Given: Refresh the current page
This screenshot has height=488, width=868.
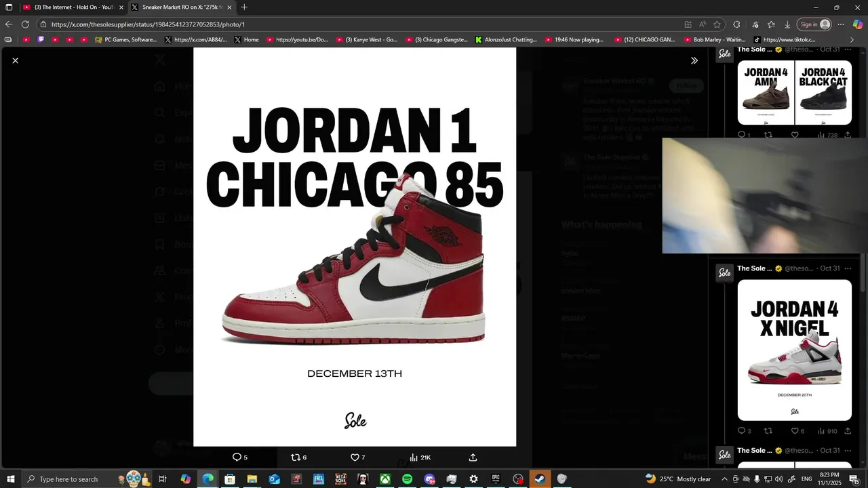Looking at the screenshot, I should (x=25, y=24).
